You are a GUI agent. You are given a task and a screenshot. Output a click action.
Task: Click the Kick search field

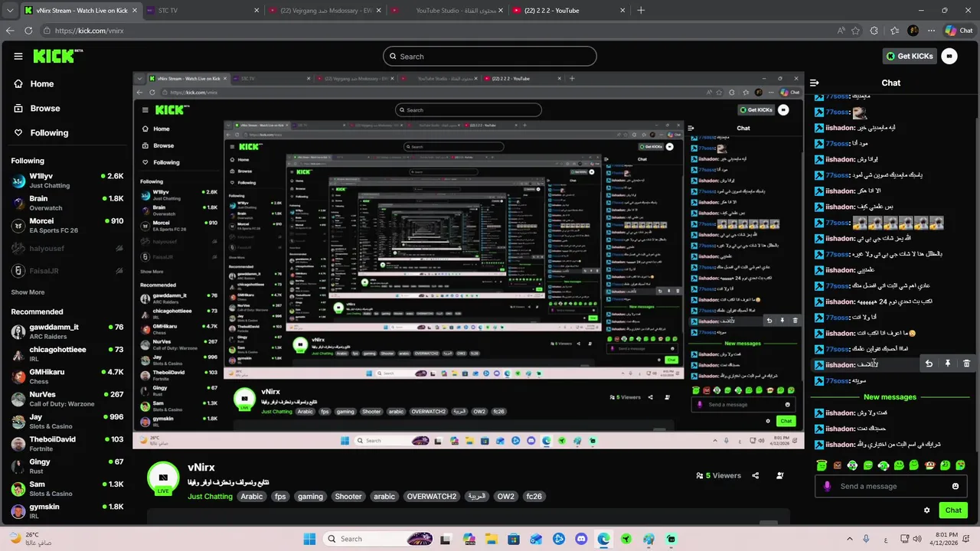coord(490,56)
